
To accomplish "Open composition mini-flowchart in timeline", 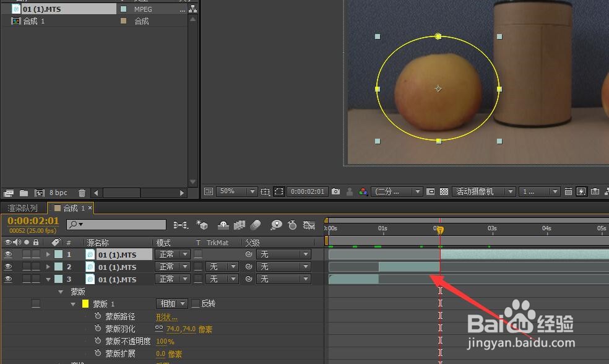I will pos(181,225).
